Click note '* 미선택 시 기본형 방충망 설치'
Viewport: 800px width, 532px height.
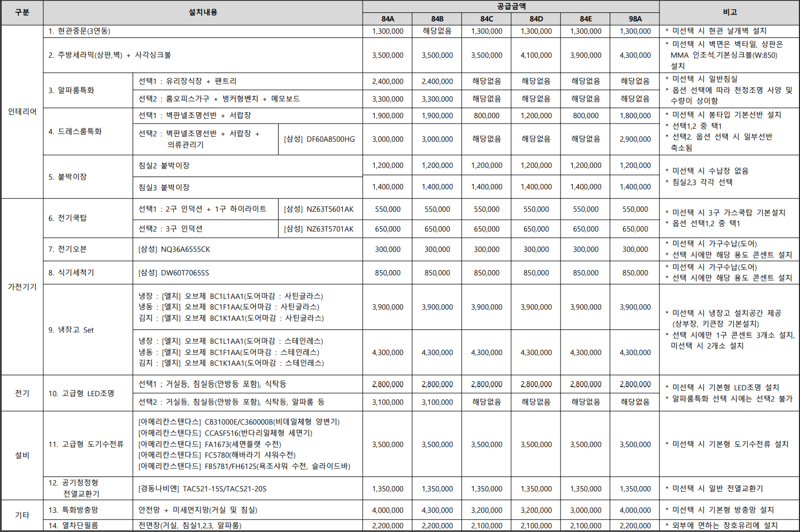[720, 510]
